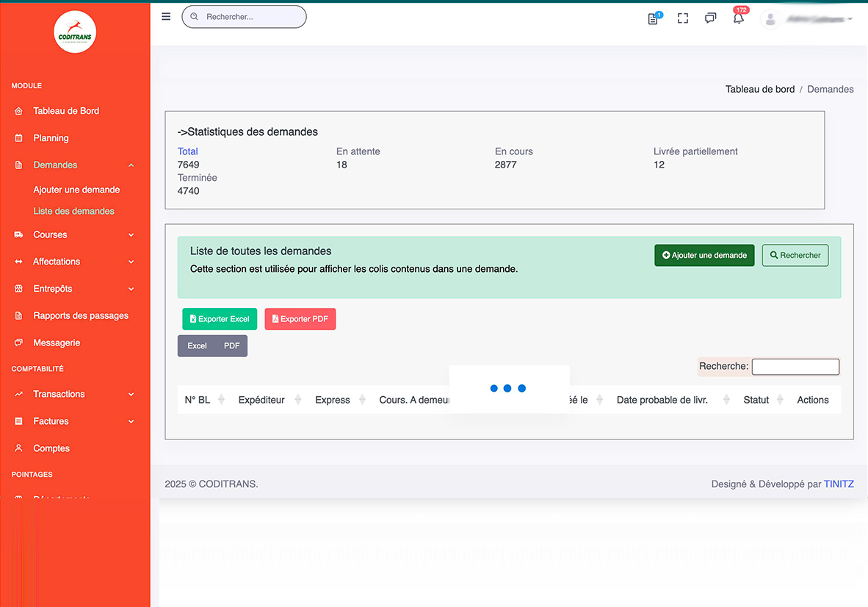This screenshot has height=607, width=868.
Task: Toggle fullscreen mode from the top bar
Action: click(x=682, y=18)
